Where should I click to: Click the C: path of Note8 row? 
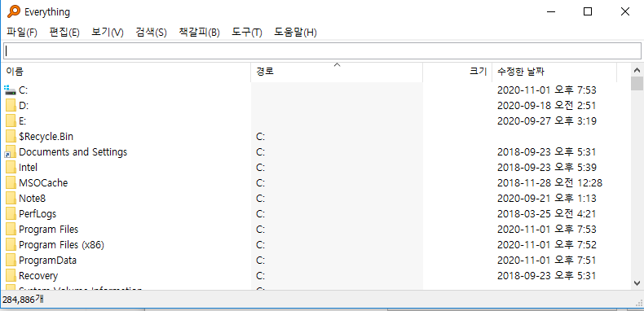[x=260, y=198]
